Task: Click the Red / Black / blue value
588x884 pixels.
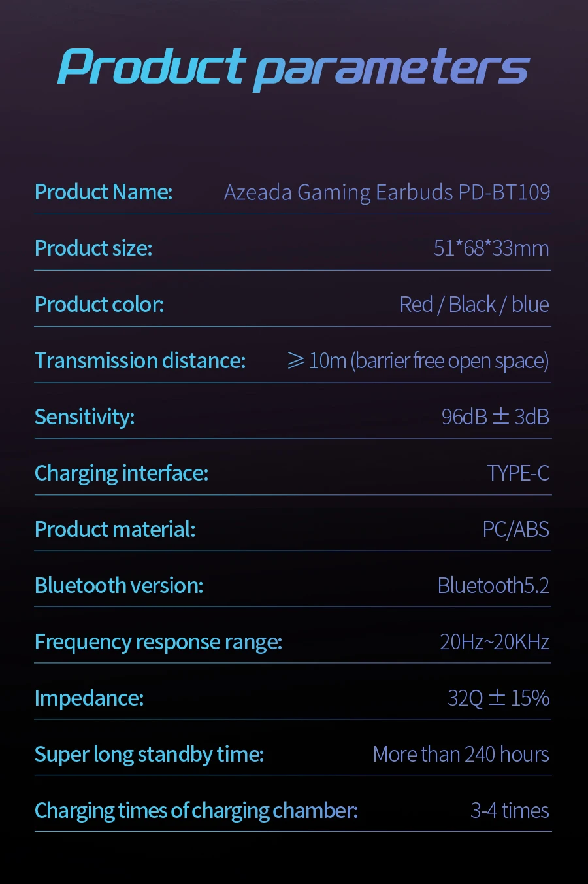Action: coord(474,305)
